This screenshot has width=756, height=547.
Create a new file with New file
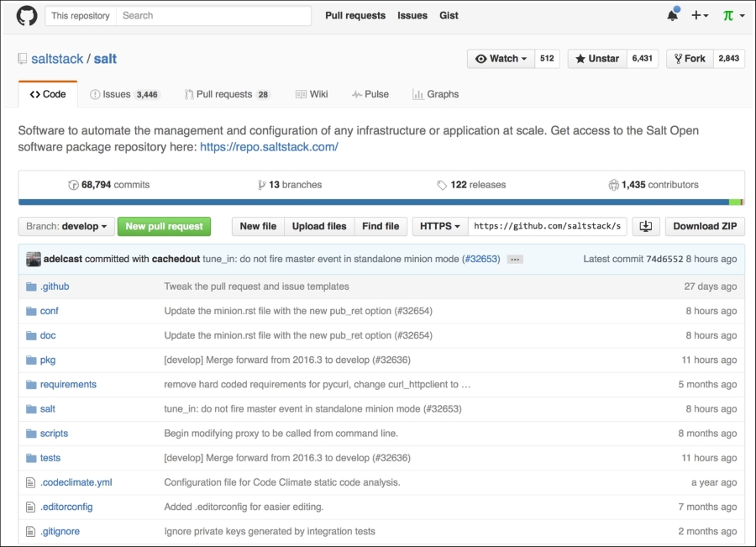pyautogui.click(x=258, y=226)
